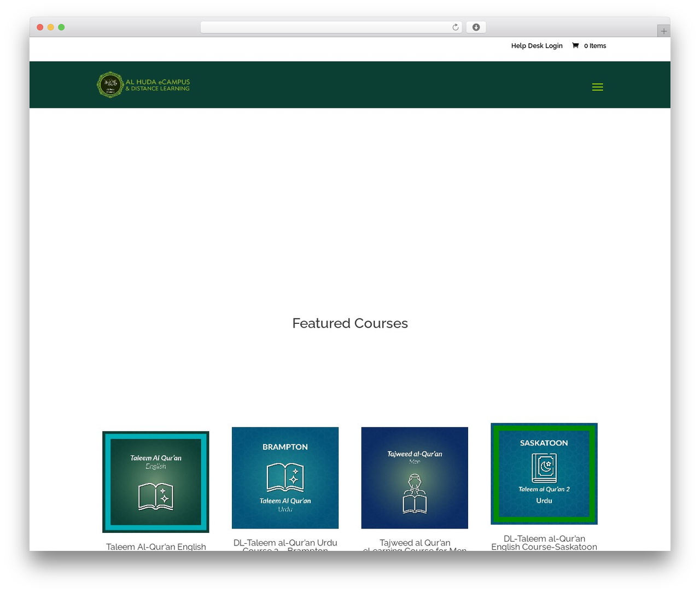Maximize the browser window with green button
Viewport: 700px width, 593px height.
[x=61, y=27]
